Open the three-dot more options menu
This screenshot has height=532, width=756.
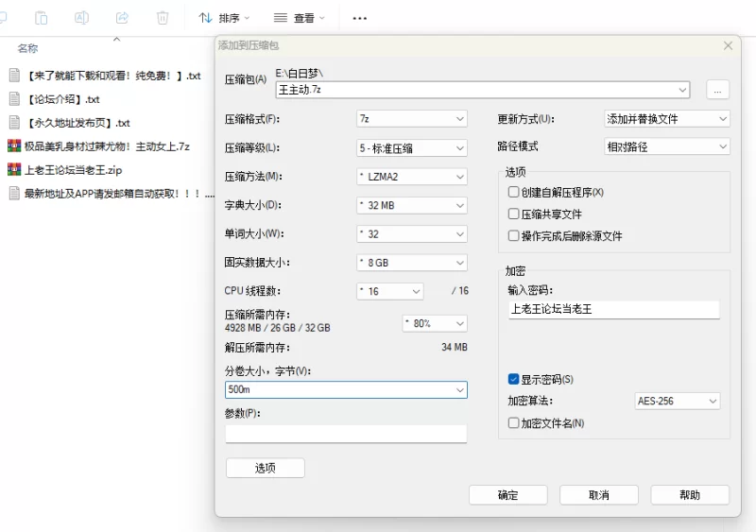[x=359, y=18]
